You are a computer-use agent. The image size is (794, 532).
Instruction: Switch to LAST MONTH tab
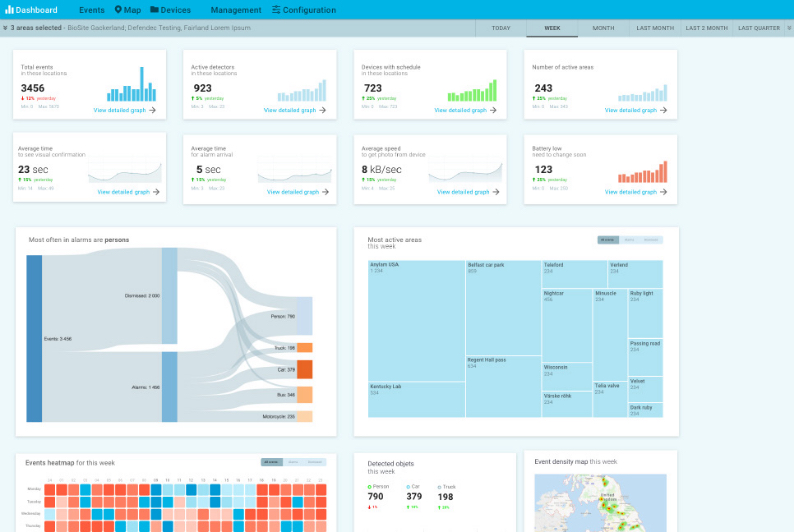655,28
